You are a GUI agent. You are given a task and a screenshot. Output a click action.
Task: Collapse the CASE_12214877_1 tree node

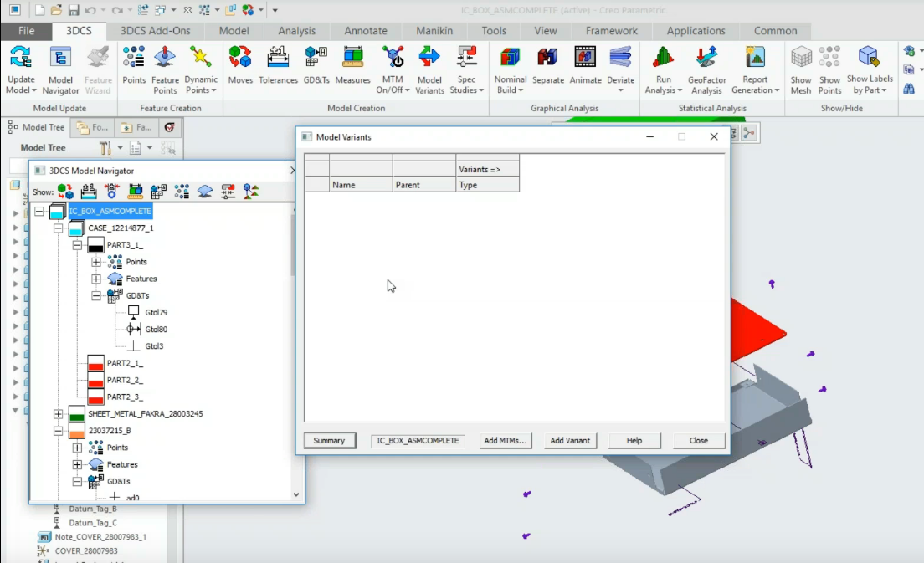(58, 228)
